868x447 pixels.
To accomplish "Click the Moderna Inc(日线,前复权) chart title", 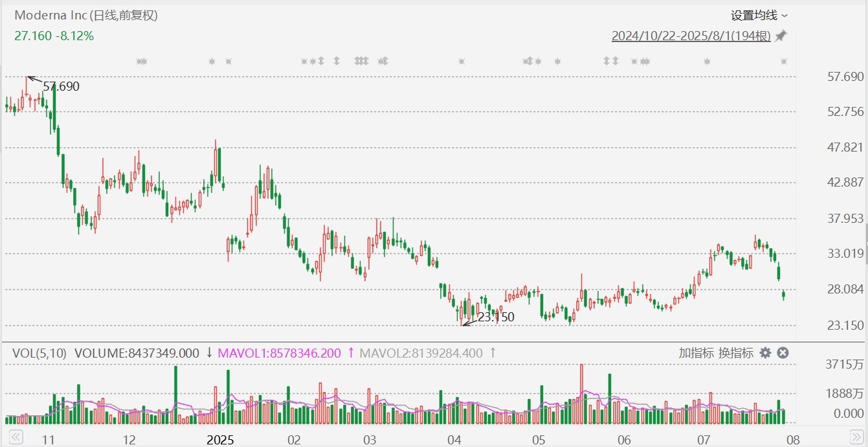I will 86,15.
